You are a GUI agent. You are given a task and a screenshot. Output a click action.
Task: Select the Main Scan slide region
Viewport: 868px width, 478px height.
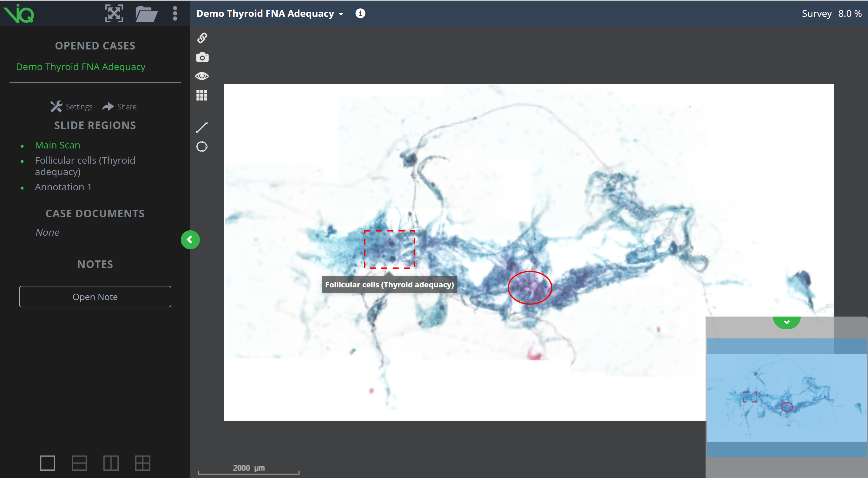click(58, 145)
